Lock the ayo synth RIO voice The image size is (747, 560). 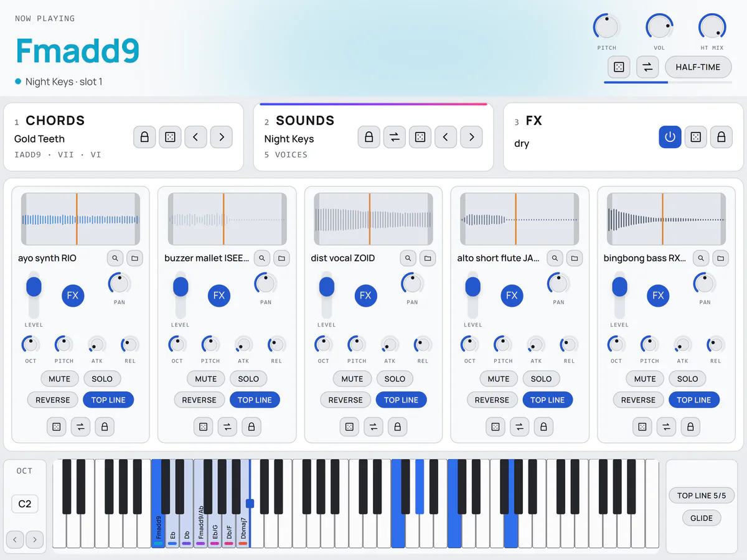105,427
